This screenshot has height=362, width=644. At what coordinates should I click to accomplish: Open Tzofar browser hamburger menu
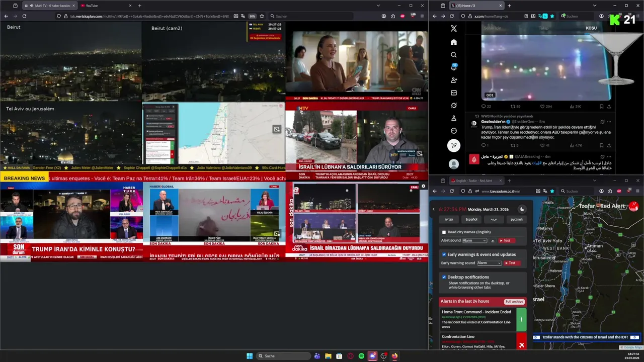coord(637,191)
